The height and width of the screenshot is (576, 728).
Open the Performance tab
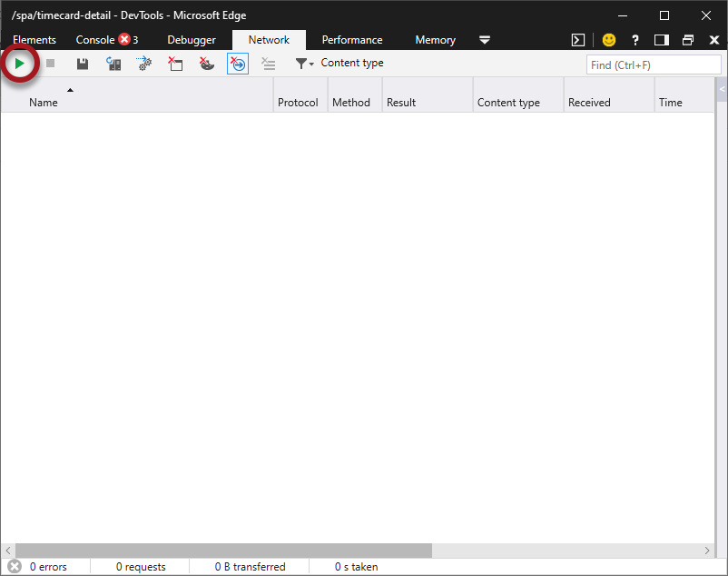(x=352, y=40)
